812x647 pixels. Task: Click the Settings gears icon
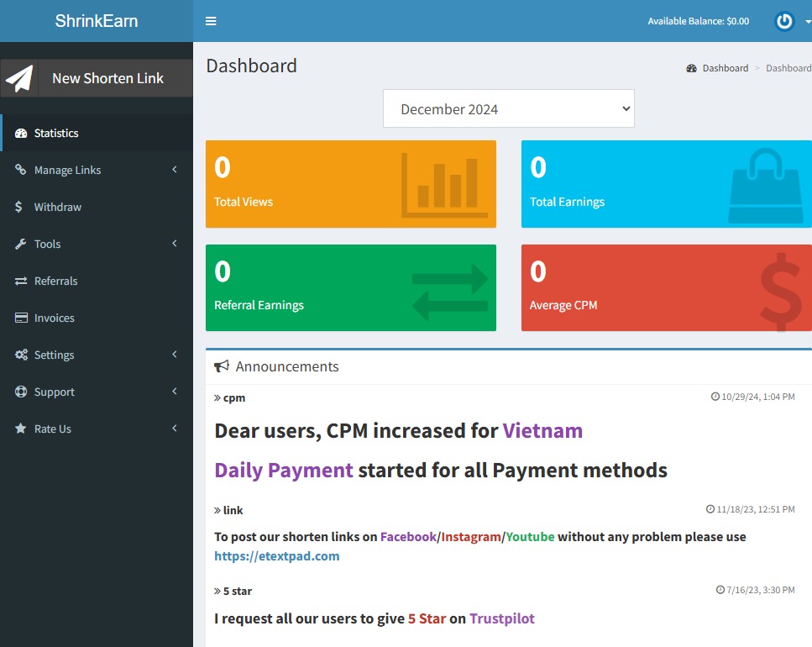[20, 355]
